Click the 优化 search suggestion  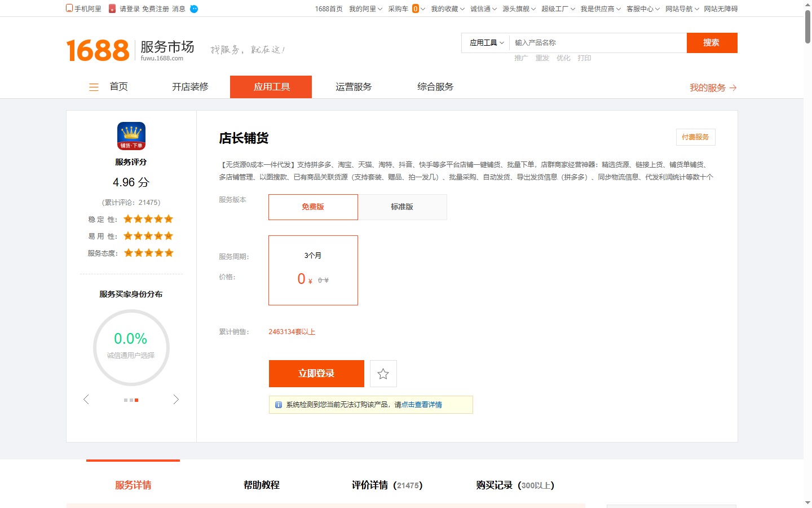tap(563, 58)
